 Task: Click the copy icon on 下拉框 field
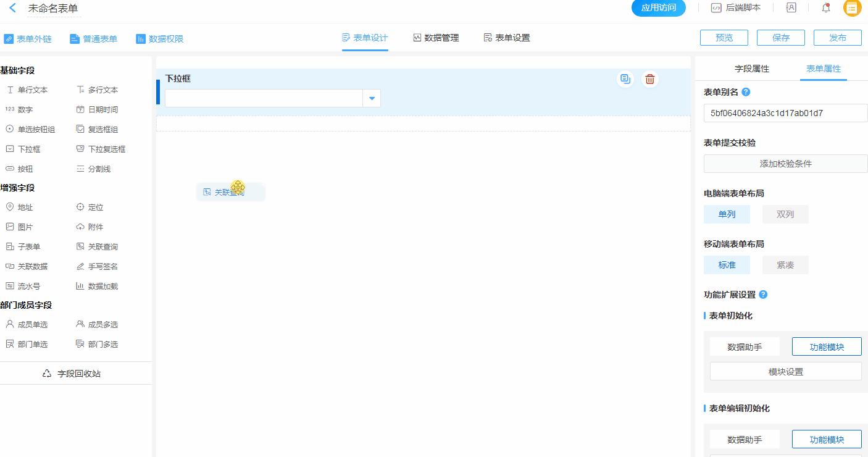click(625, 79)
